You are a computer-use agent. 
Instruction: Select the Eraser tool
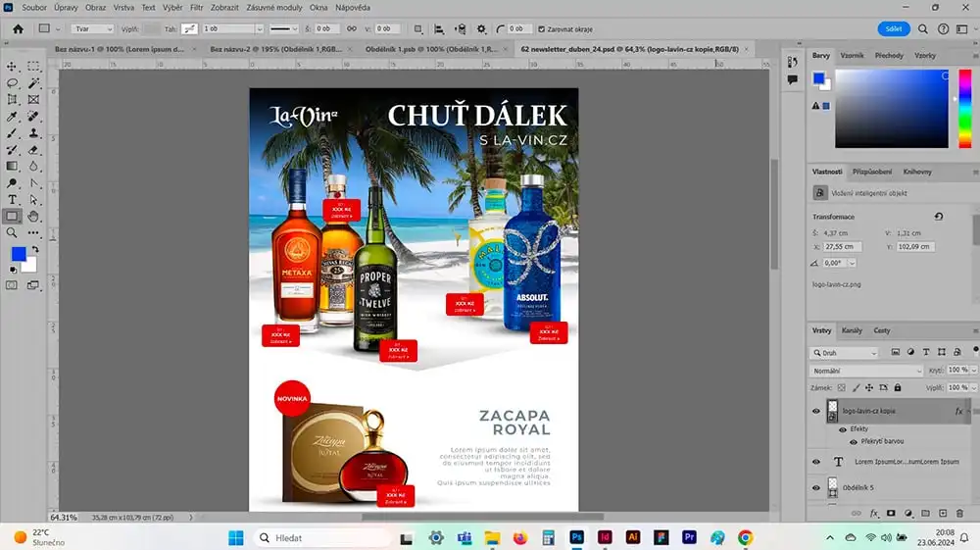pos(33,150)
